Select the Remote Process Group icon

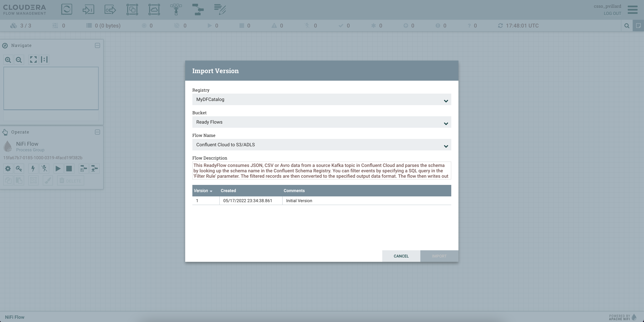pyautogui.click(x=154, y=10)
